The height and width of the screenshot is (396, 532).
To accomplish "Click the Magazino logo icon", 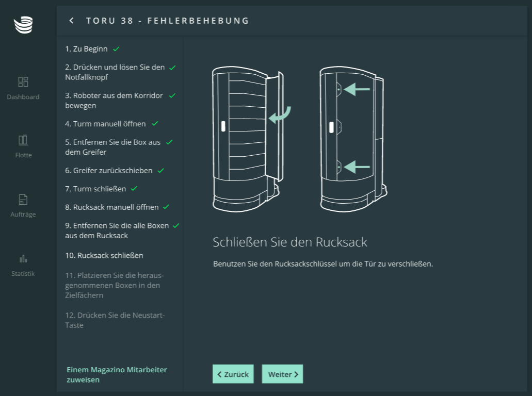I will pyautogui.click(x=23, y=24).
